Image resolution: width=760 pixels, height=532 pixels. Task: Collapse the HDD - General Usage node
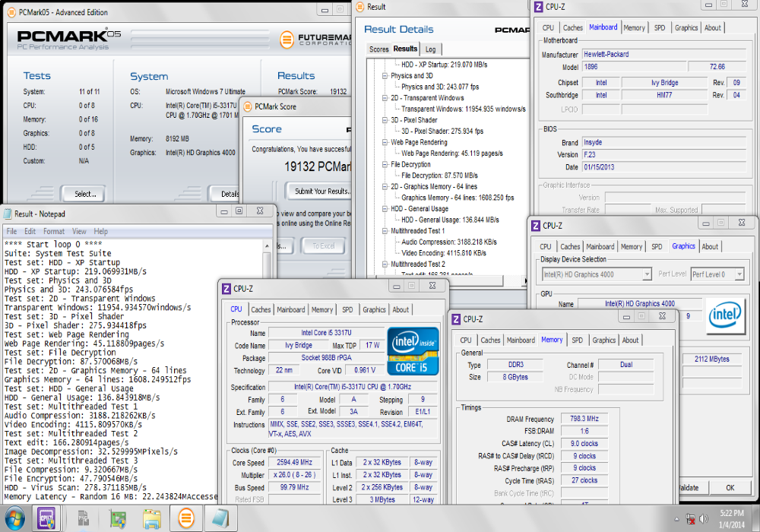pos(385,209)
